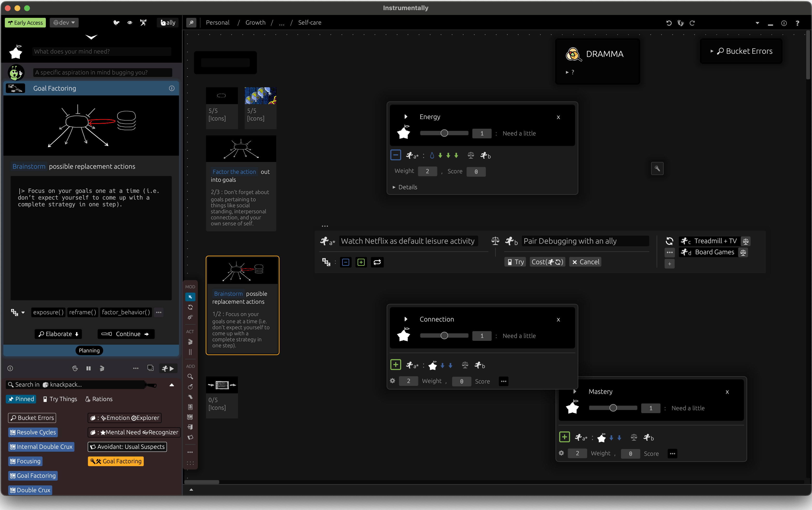Click the Personal breadcrumb

coord(218,23)
